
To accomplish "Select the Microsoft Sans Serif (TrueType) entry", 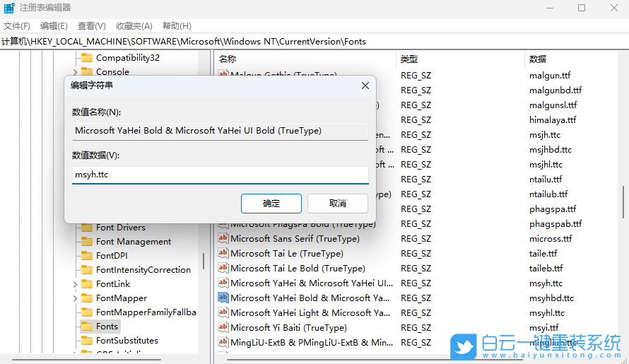I will 295,238.
